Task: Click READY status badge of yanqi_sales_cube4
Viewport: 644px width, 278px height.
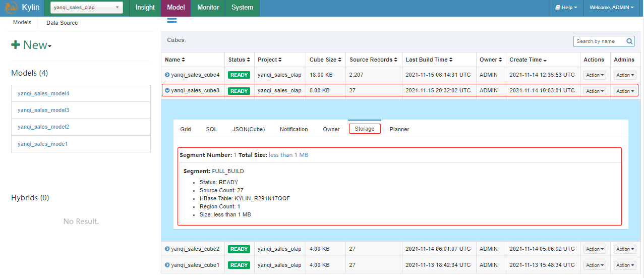Action: [x=239, y=75]
